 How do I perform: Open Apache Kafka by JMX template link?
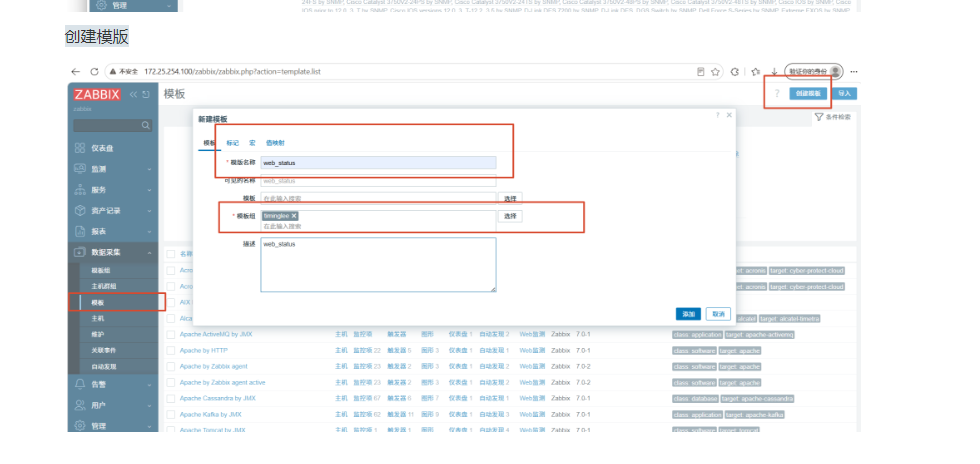[x=211, y=415]
